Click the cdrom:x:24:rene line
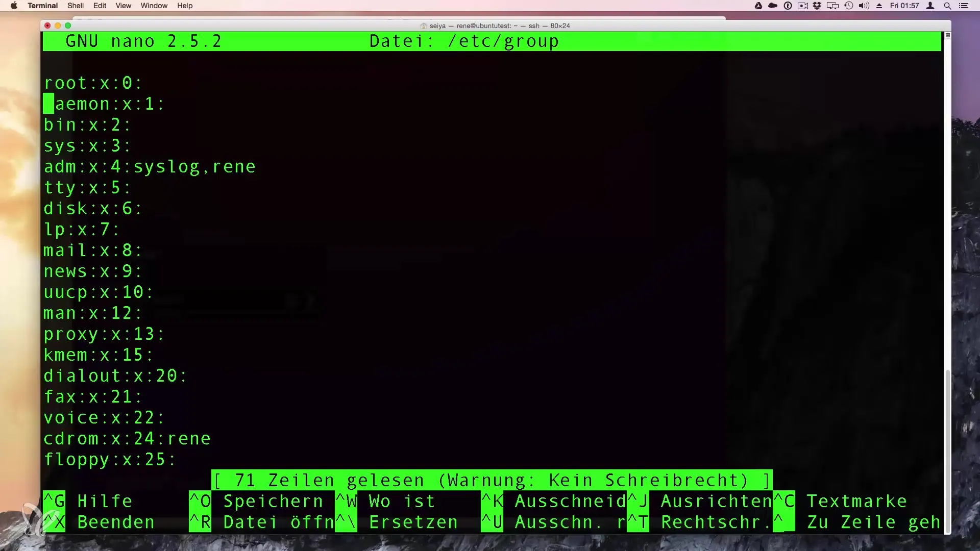This screenshot has width=980, height=551. [x=127, y=438]
